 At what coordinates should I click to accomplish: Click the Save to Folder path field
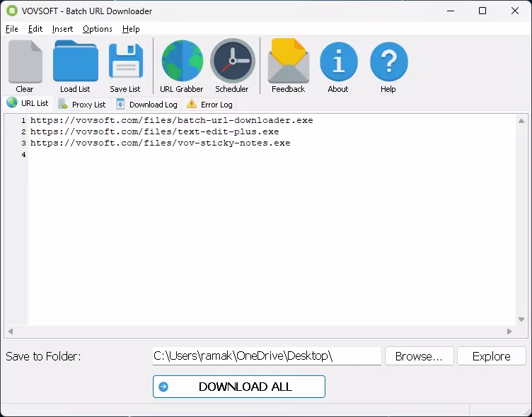(x=267, y=356)
